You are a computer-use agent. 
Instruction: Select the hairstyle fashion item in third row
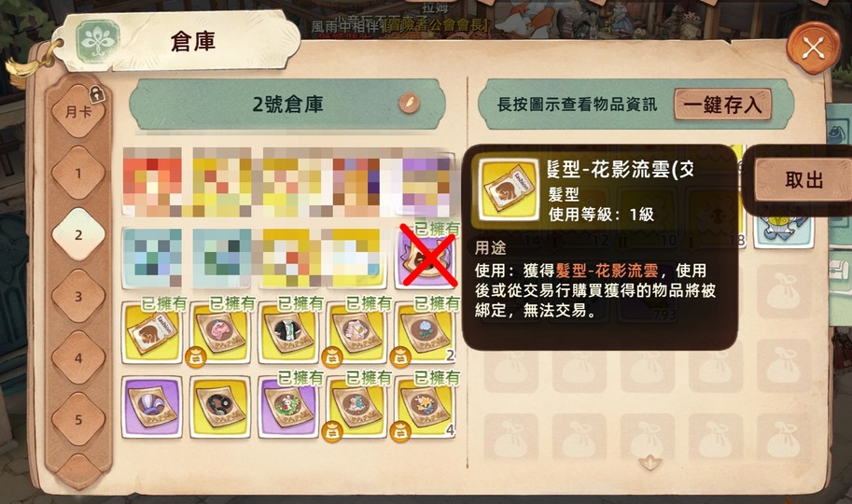point(151,333)
